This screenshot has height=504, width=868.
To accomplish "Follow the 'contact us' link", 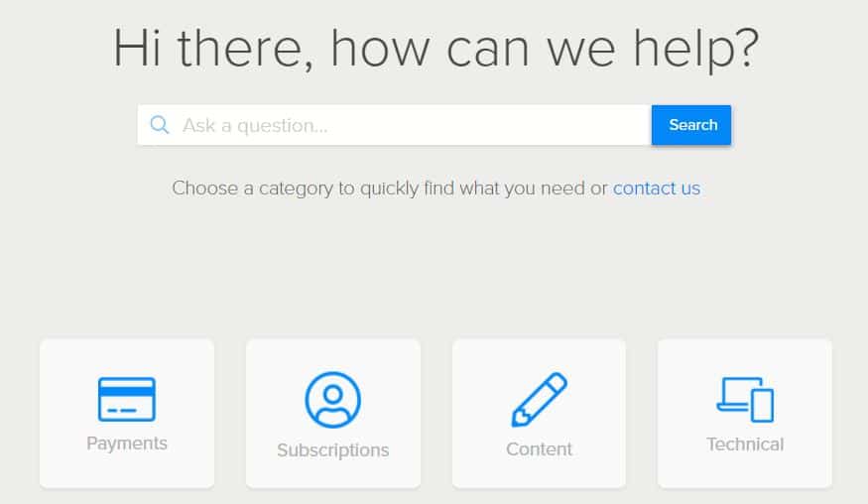I will pos(657,188).
